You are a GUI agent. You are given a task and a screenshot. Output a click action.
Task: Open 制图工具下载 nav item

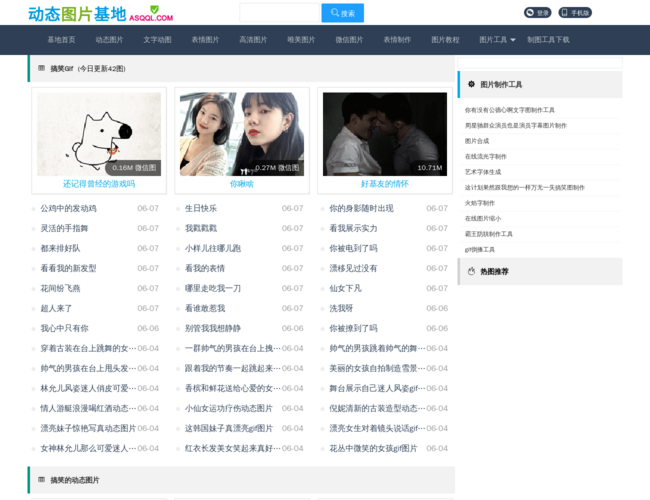tap(548, 40)
